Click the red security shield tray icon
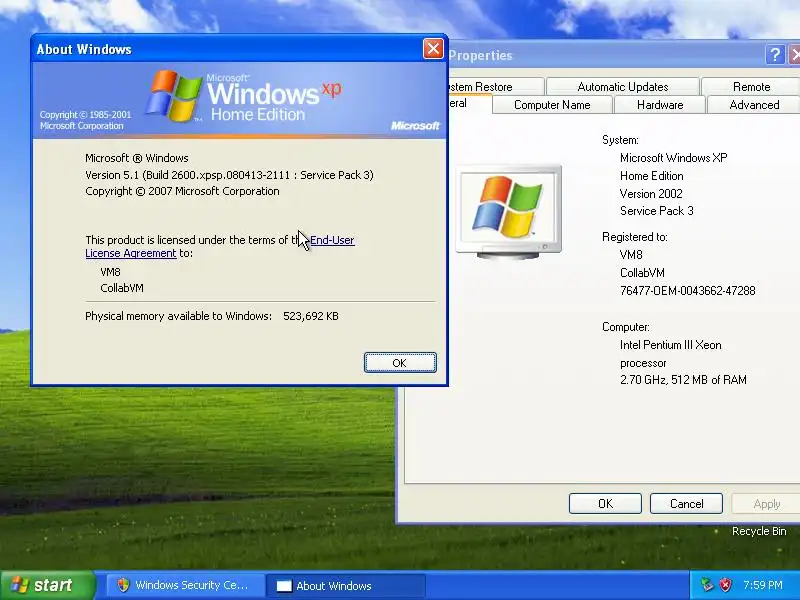This screenshot has width=800, height=600. point(725,585)
